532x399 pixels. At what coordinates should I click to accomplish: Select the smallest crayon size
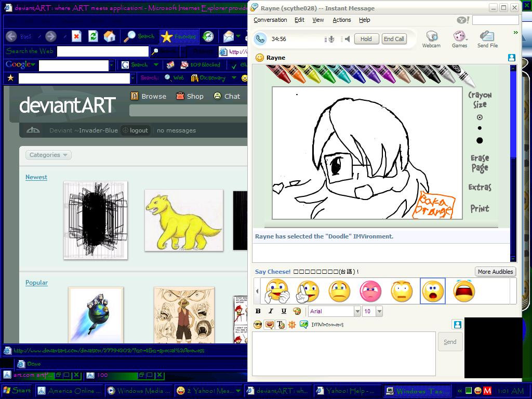[x=480, y=117]
